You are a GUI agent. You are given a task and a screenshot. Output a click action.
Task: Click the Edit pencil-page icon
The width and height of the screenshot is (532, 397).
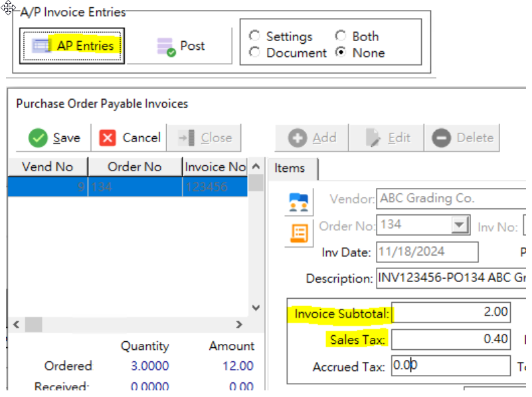click(x=373, y=138)
